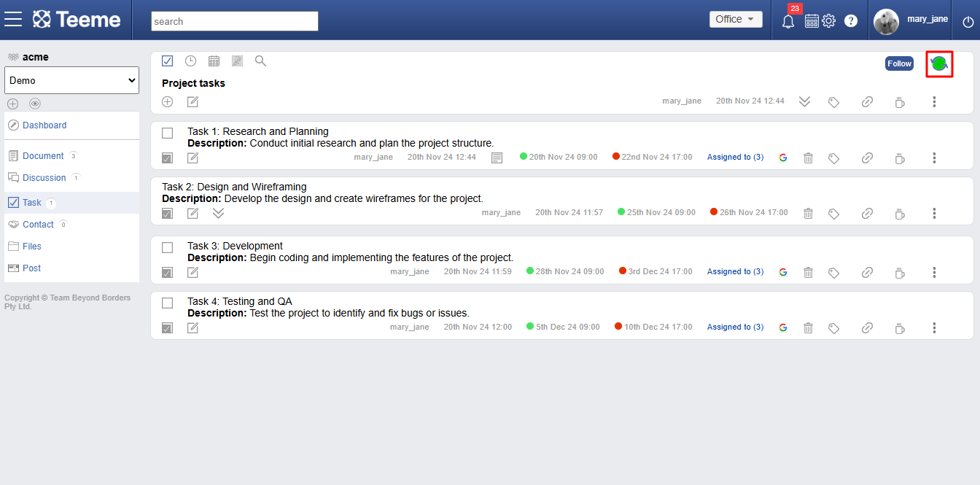
Task: Open link icon for Project tasks
Action: point(867,102)
